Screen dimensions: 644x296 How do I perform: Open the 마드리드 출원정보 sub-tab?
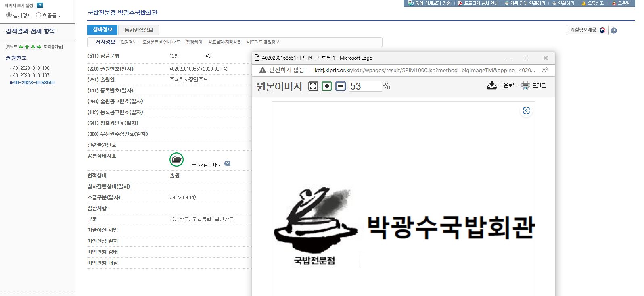click(263, 42)
